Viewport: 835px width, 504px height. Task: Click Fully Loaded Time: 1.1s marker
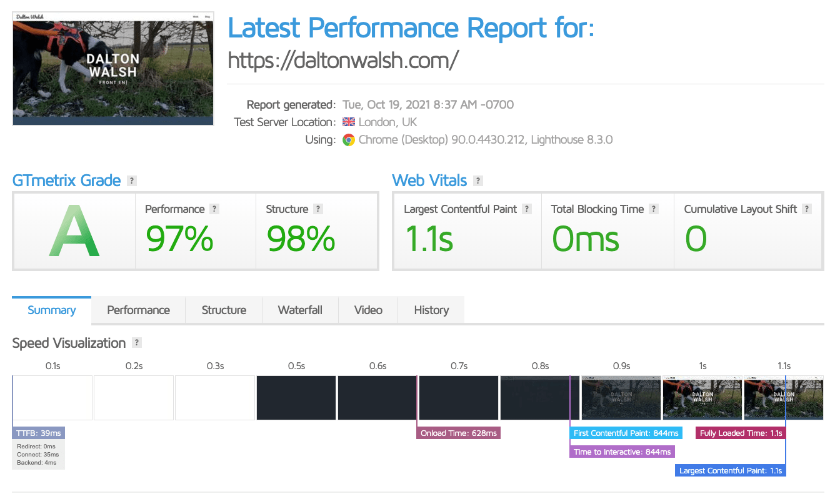coord(741,433)
